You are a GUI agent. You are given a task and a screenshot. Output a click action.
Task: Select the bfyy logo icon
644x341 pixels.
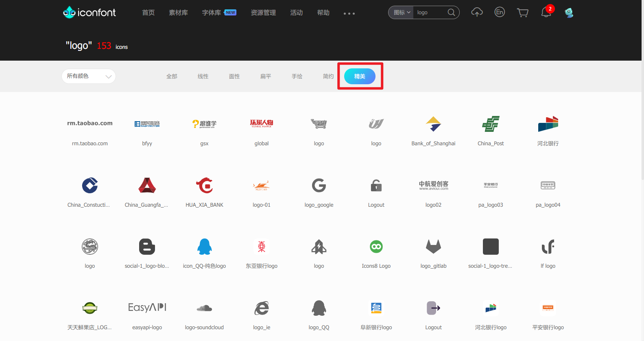(147, 124)
